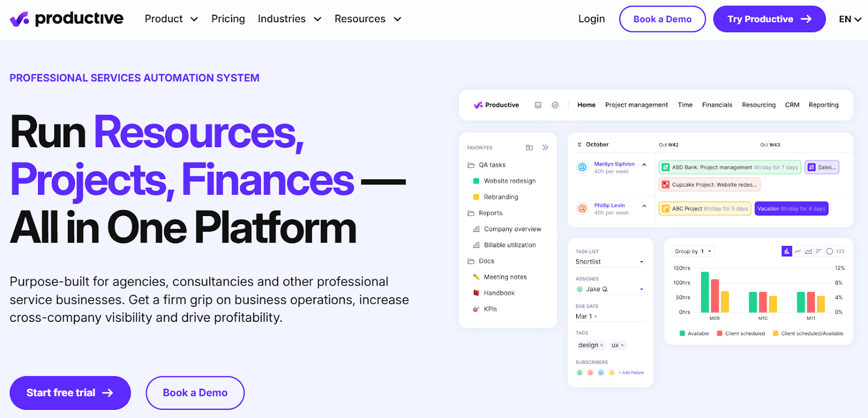Viewport: 868px width, 418px height.
Task: Click the lower Book a Demo button
Action: 195,392
